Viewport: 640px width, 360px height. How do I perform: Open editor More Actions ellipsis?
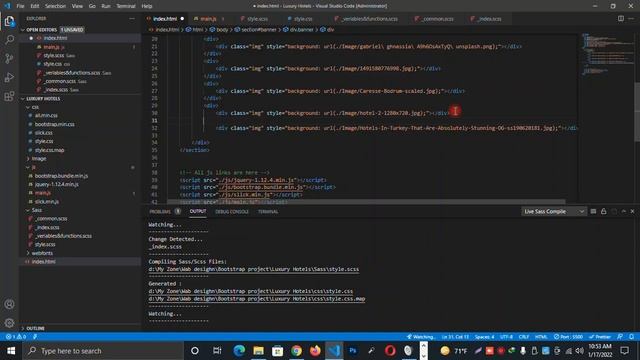tap(631, 18)
